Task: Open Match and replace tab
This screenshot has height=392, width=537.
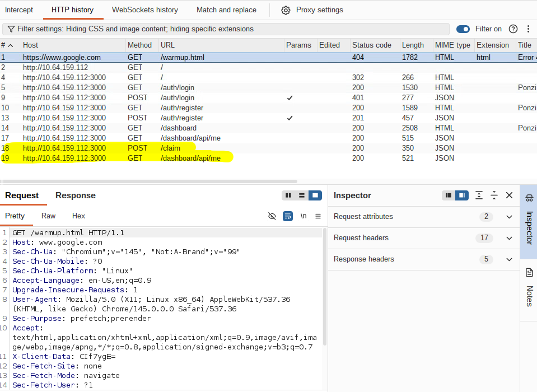Action: click(x=226, y=10)
